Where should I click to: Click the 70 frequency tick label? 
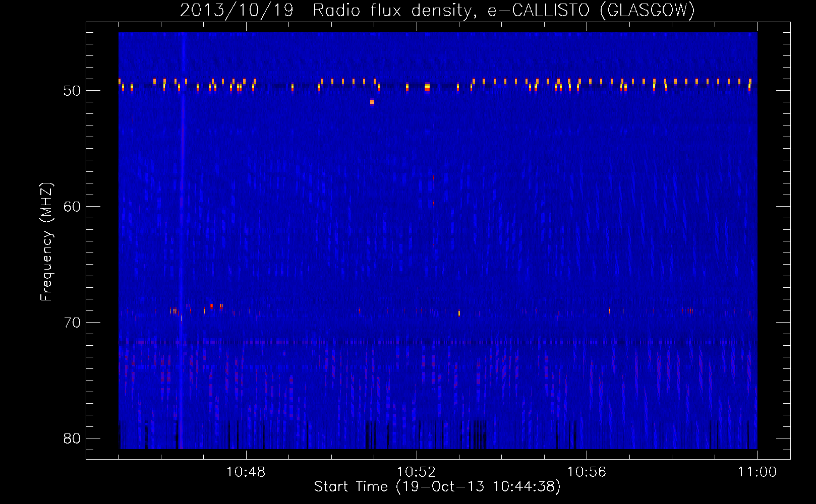(x=72, y=323)
